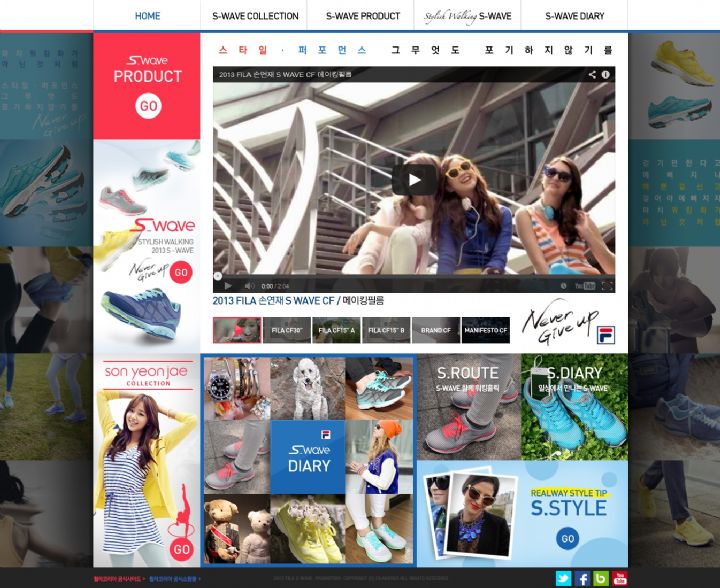Click red GO button beside Never Give Up
720x588 pixels.
(x=181, y=272)
